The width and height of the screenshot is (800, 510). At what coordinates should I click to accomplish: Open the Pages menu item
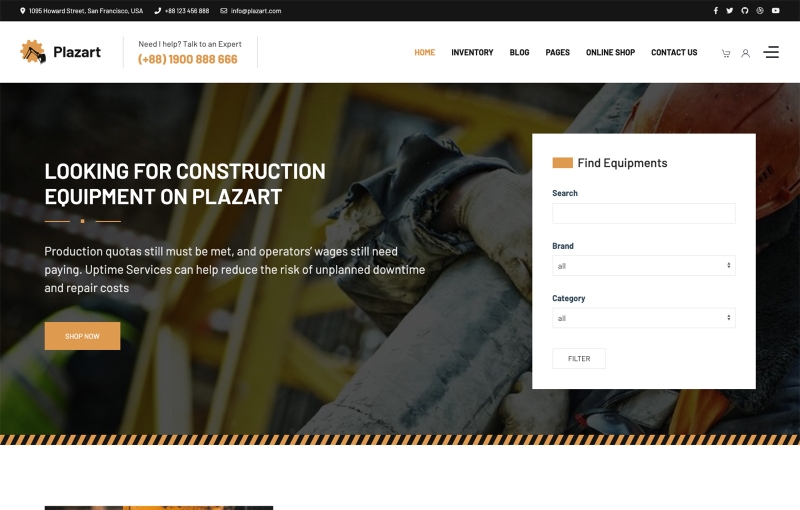coord(557,53)
